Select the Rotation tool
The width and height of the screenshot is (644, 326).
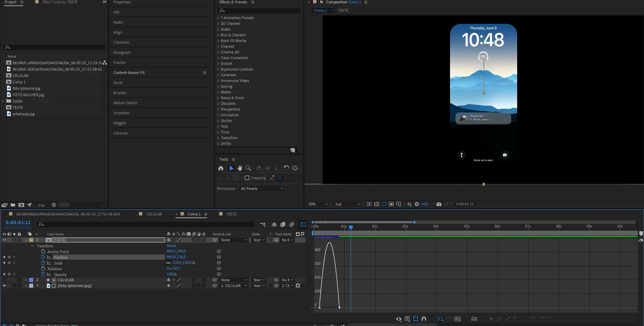pos(286,168)
